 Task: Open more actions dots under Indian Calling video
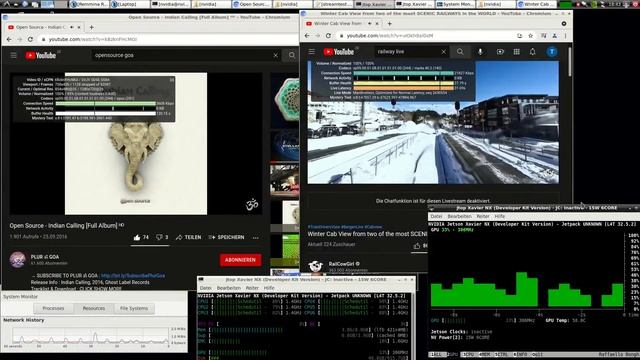[256, 238]
